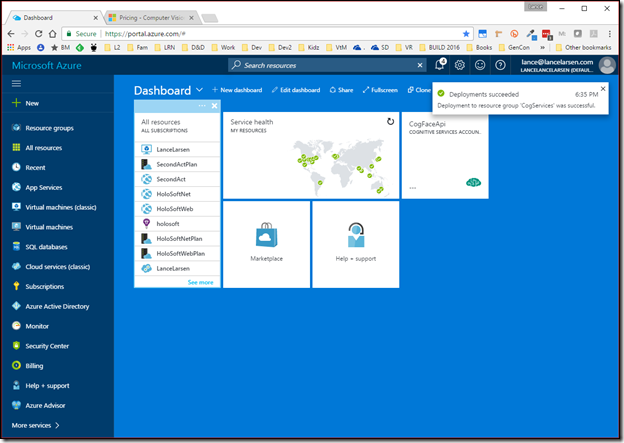Viewport: 624px width, 443px height.
Task: Open the D&D bookmarks folder
Action: [193, 47]
